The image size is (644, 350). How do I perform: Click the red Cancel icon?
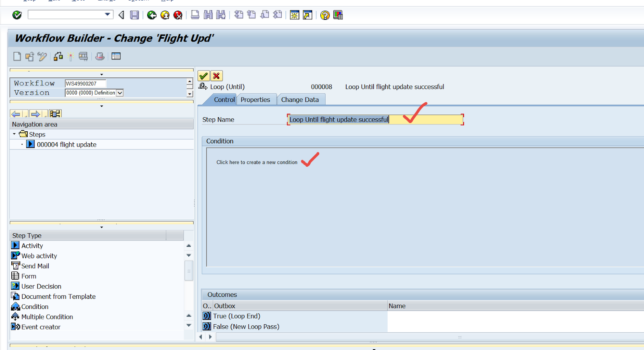point(178,15)
